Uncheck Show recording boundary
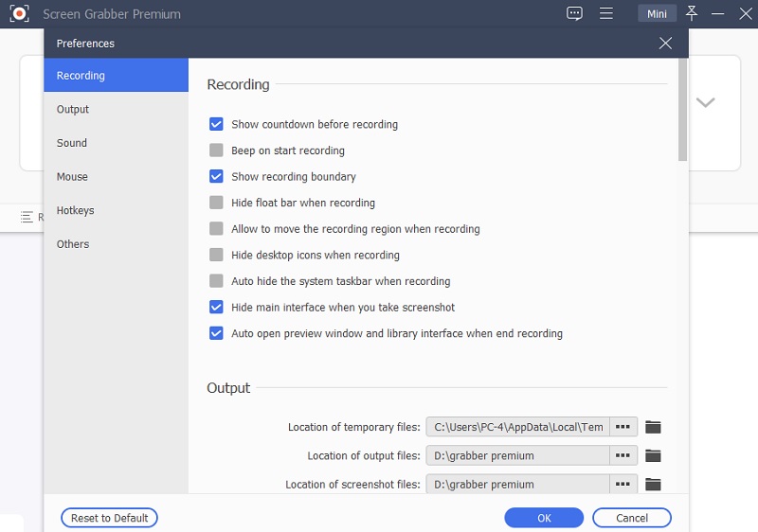Screen dimensions: 758x532 (x=216, y=176)
